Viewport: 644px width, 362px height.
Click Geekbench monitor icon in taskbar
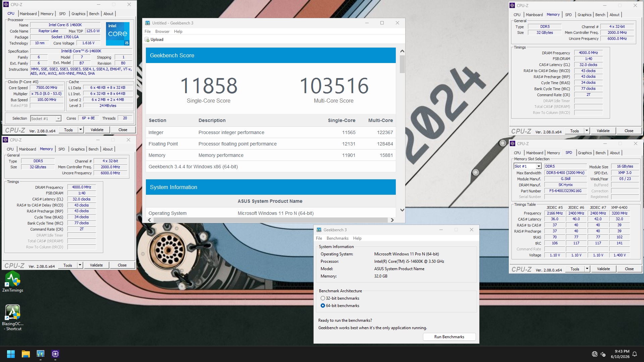(41, 354)
